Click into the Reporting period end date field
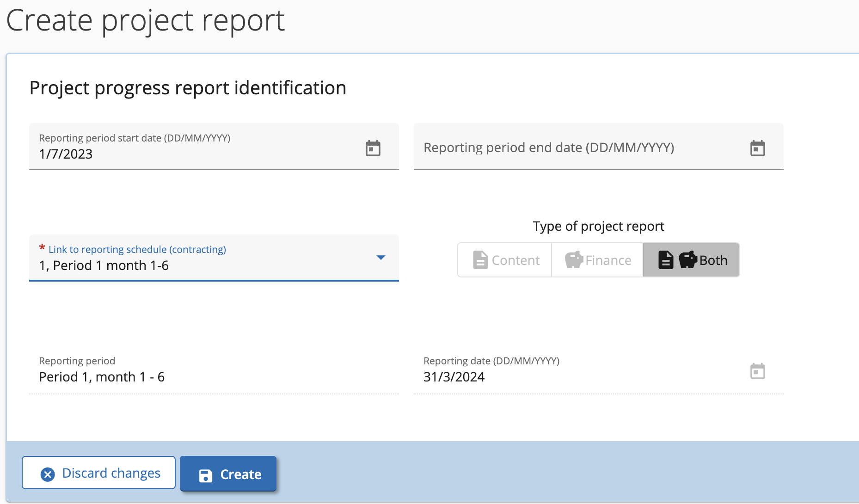Screen dimensions: 859x504 click(x=578, y=148)
